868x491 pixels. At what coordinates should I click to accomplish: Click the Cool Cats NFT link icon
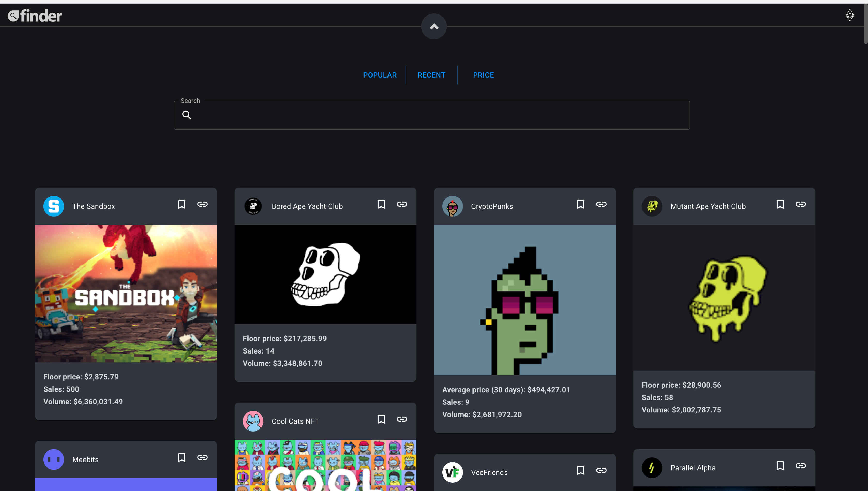402,419
